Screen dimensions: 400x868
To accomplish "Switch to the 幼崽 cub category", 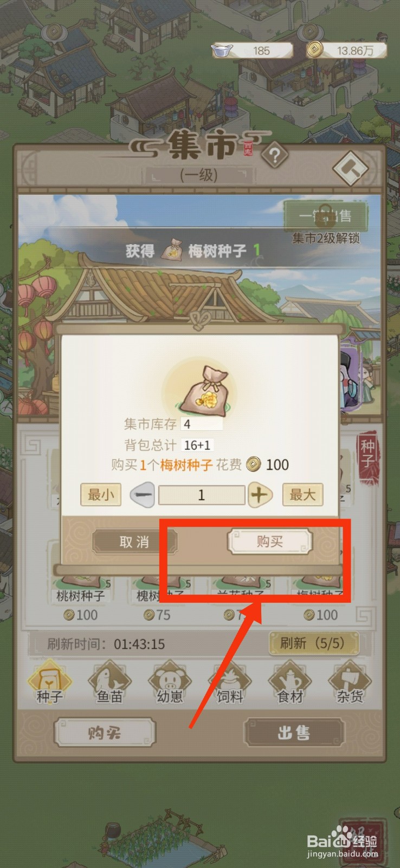I will pos(170,682).
